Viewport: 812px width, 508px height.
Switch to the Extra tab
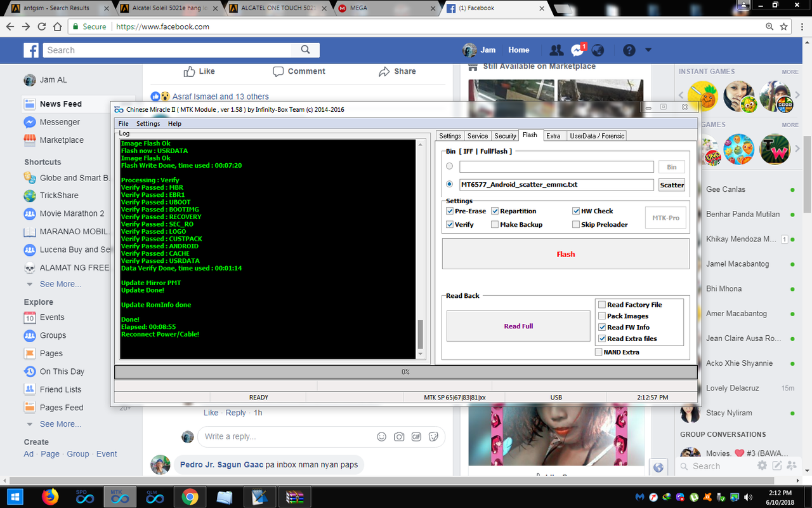[x=554, y=136]
